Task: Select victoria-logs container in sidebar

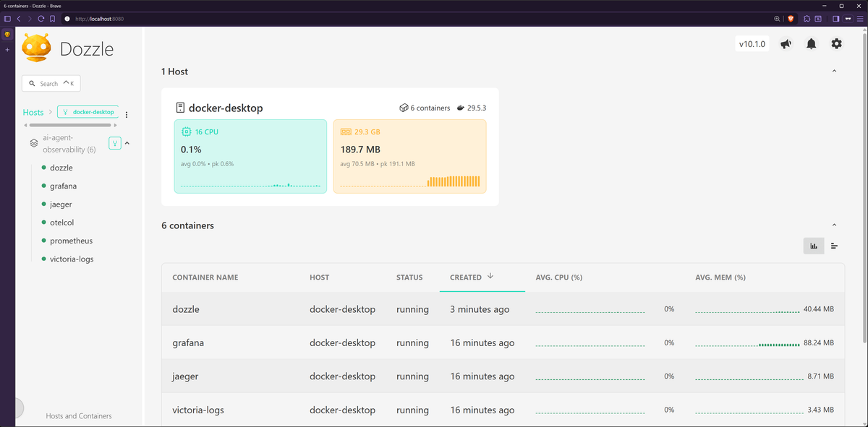Action: tap(72, 259)
